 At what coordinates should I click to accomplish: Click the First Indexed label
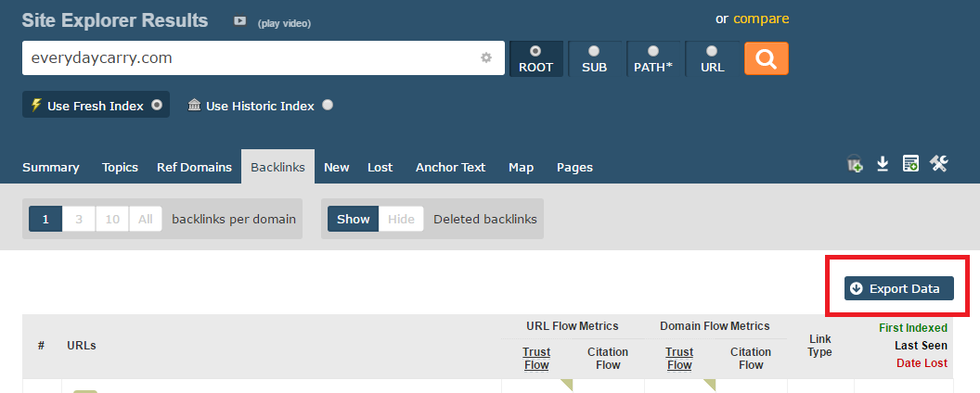click(912, 327)
